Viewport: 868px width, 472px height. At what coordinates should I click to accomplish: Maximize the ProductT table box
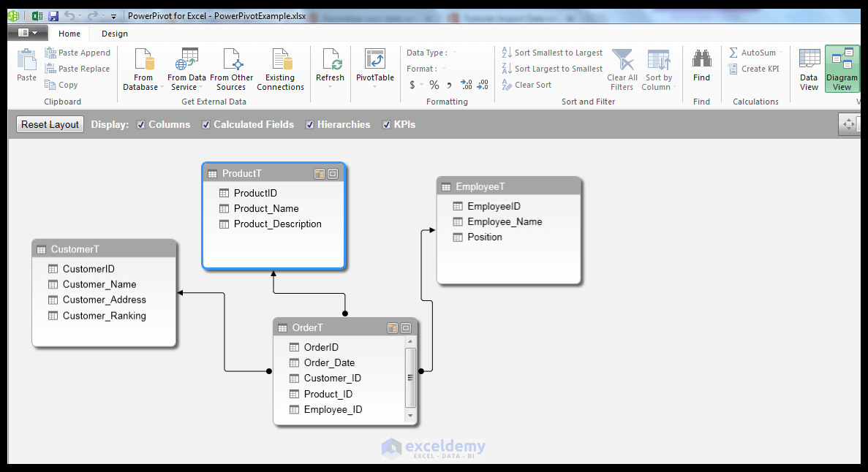pyautogui.click(x=333, y=174)
